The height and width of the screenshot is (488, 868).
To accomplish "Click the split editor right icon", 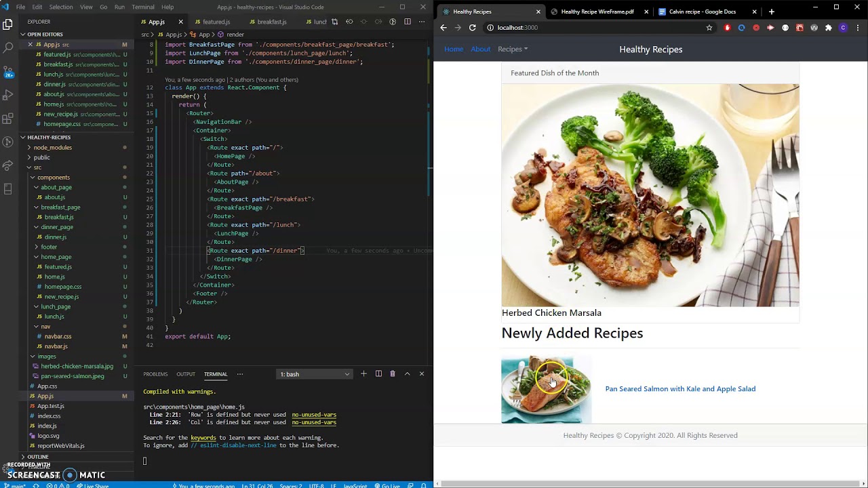I will [407, 22].
